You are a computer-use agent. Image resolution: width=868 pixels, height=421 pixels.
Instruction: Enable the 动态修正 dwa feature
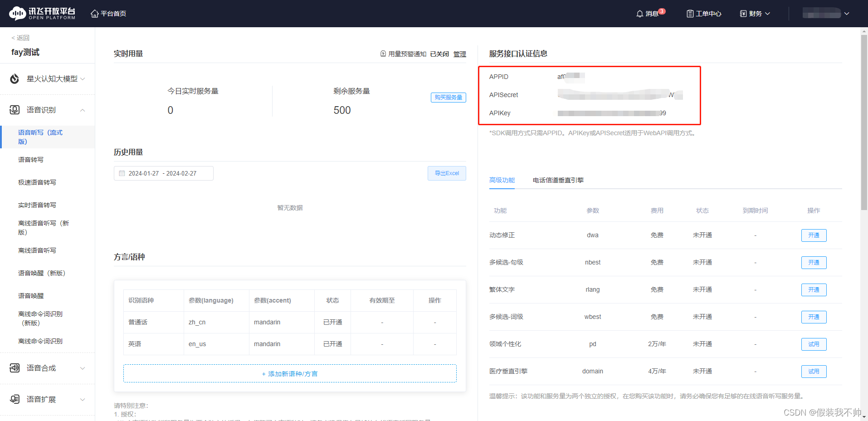tap(814, 235)
